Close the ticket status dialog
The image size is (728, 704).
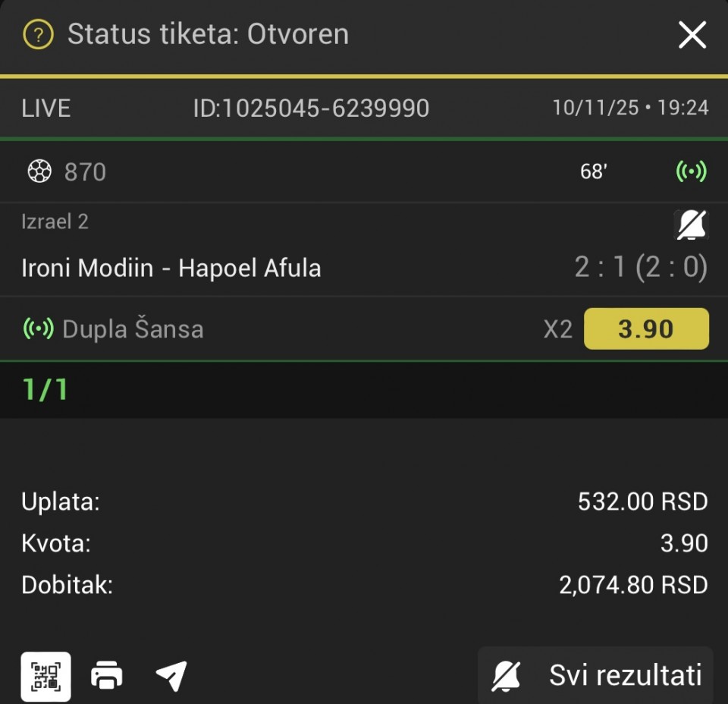pos(692,35)
